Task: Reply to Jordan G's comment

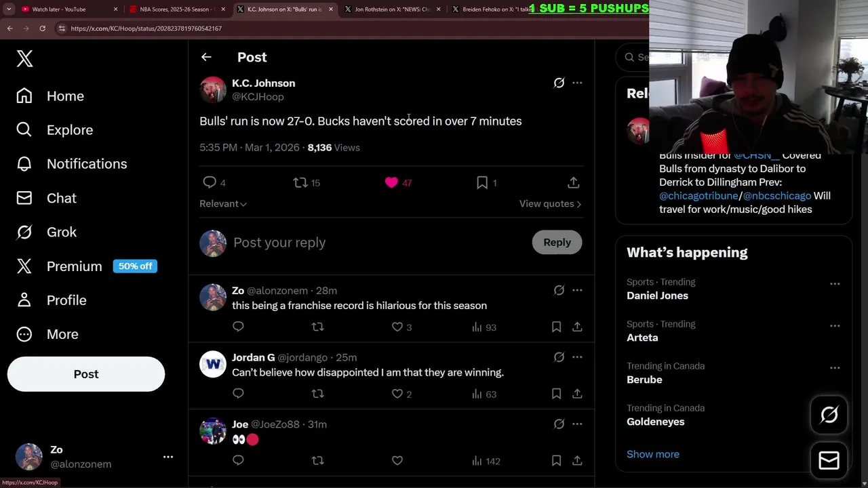Action: [x=238, y=394]
